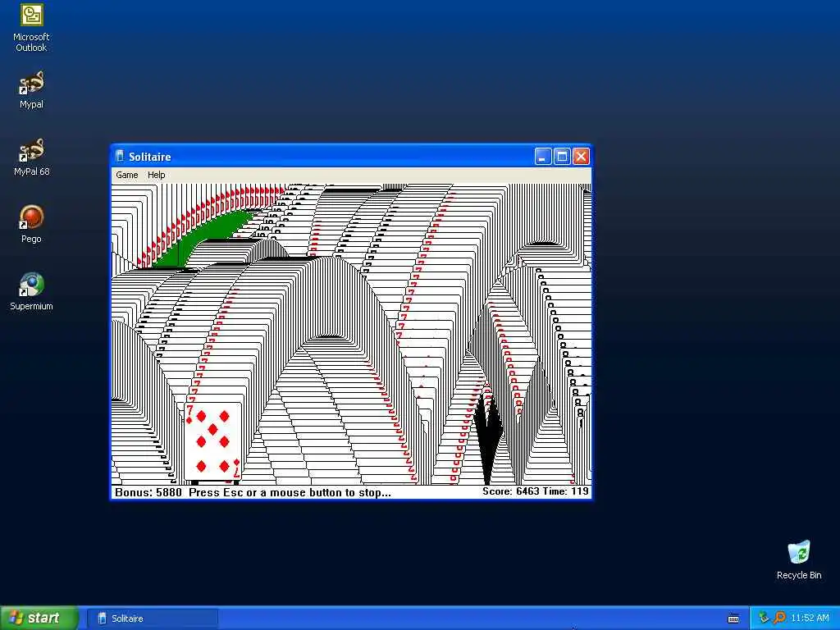Image resolution: width=840 pixels, height=630 pixels.
Task: Click the orange magnifier tray icon
Action: coord(779,618)
